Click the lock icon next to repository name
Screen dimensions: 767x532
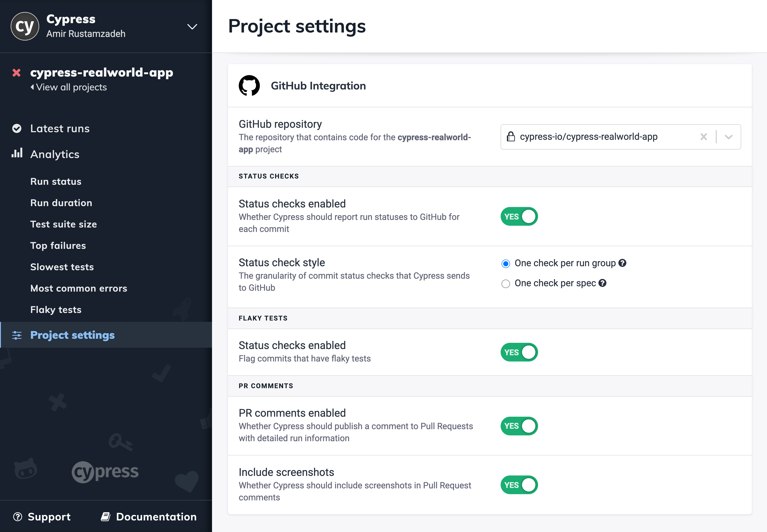(x=512, y=136)
